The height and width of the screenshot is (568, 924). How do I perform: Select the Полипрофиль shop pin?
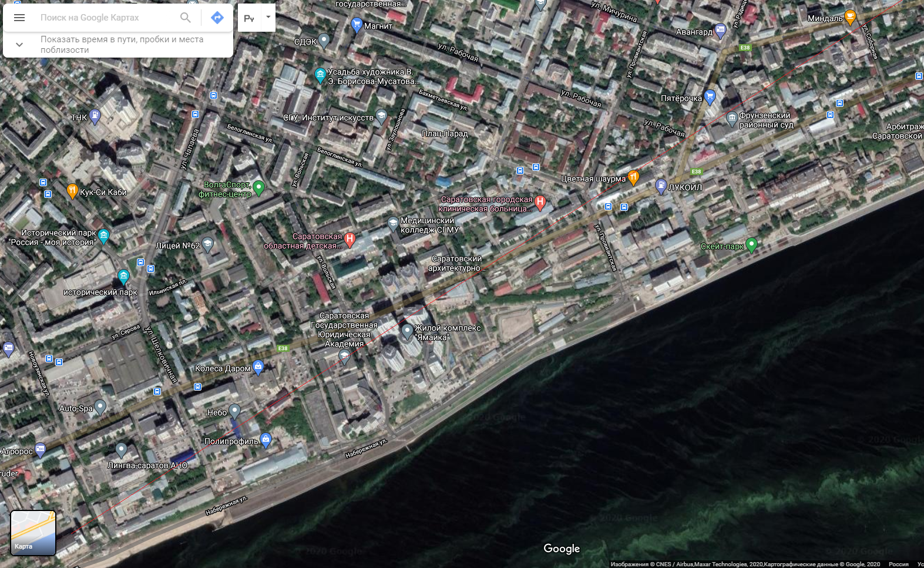[266, 440]
